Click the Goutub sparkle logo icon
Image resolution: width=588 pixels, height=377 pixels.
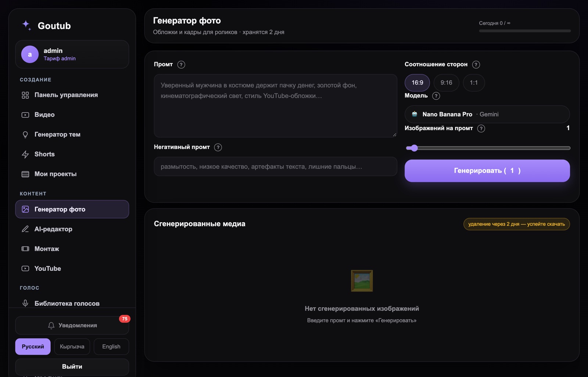[x=26, y=25]
